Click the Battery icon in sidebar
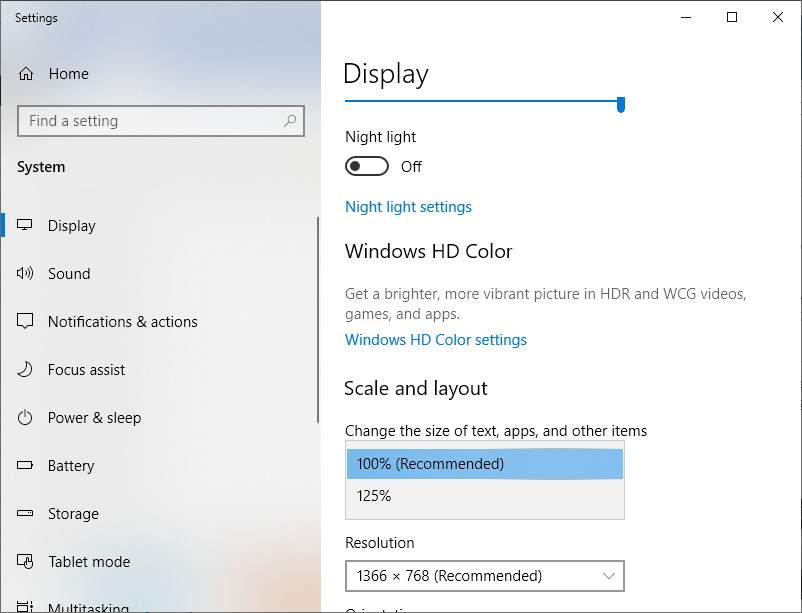Screen dimensions: 802x613 tap(26, 466)
